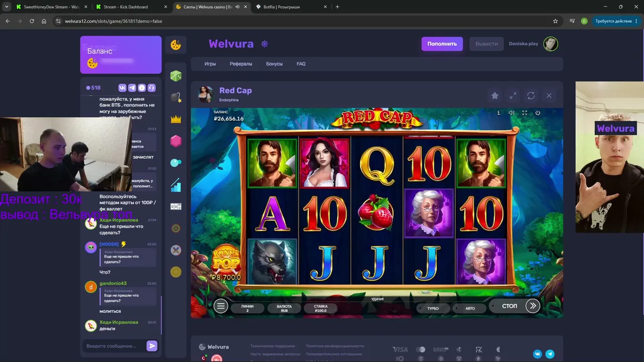
Task: Open the gold crown game icon
Action: point(176,119)
